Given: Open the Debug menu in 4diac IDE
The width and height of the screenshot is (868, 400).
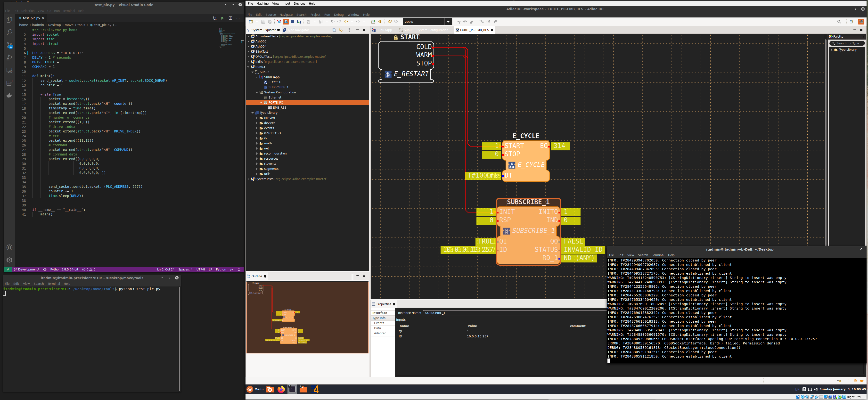Looking at the screenshot, I should point(338,15).
